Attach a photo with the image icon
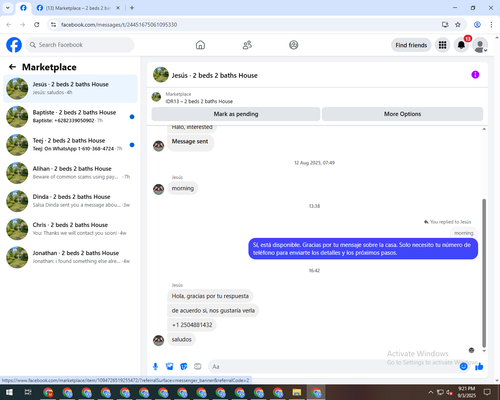 tap(170, 367)
